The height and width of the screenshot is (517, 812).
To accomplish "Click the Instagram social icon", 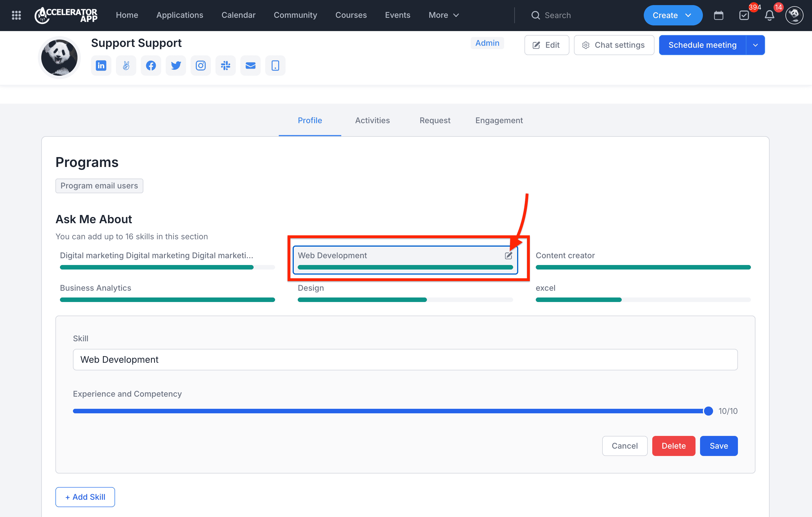I will coord(201,65).
